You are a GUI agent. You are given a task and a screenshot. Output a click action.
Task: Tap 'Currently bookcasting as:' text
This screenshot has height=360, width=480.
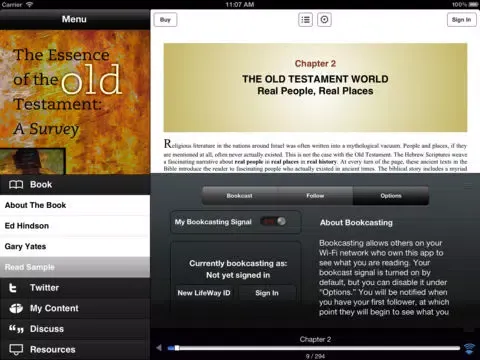click(238, 263)
